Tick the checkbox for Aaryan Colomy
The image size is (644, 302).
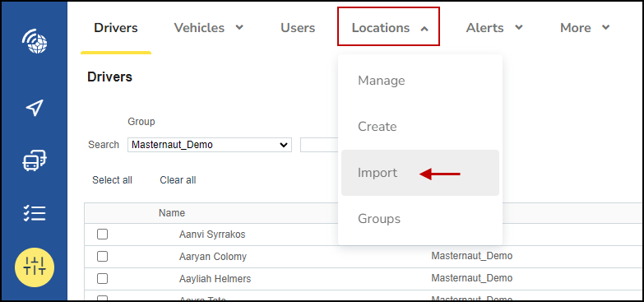[x=102, y=257]
